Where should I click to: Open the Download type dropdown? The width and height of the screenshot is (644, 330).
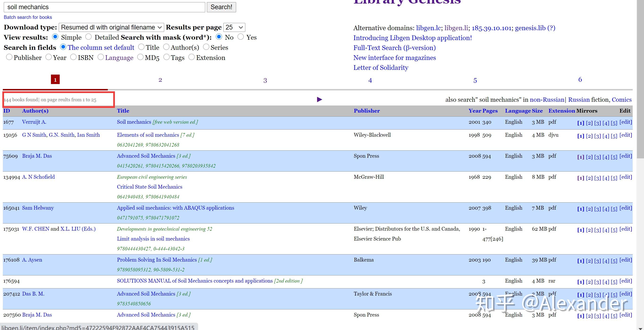click(x=111, y=27)
